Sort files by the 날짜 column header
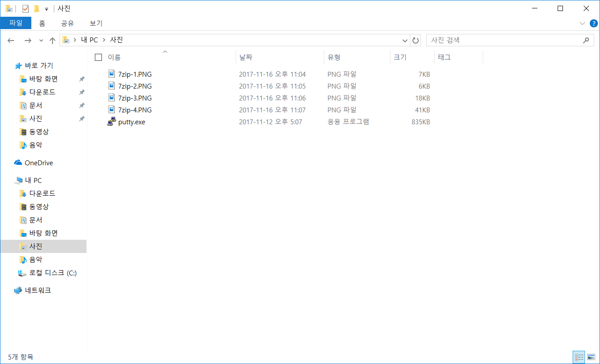 (x=246, y=57)
